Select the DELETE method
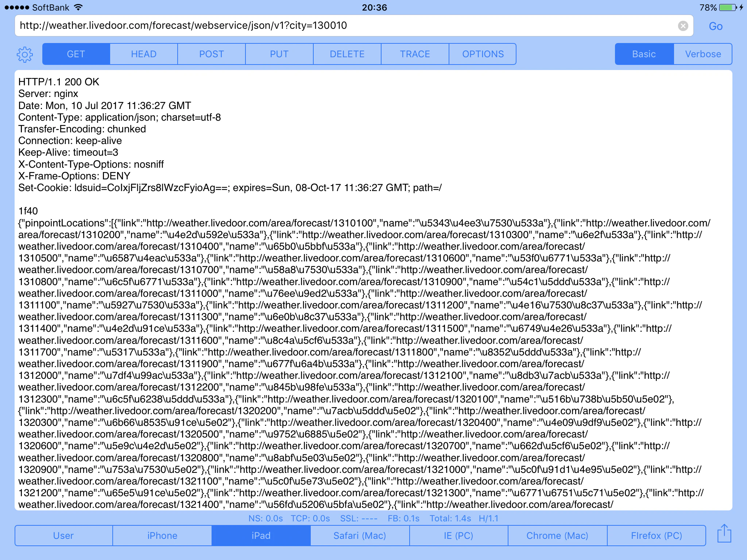The height and width of the screenshot is (560, 747). 347,54
